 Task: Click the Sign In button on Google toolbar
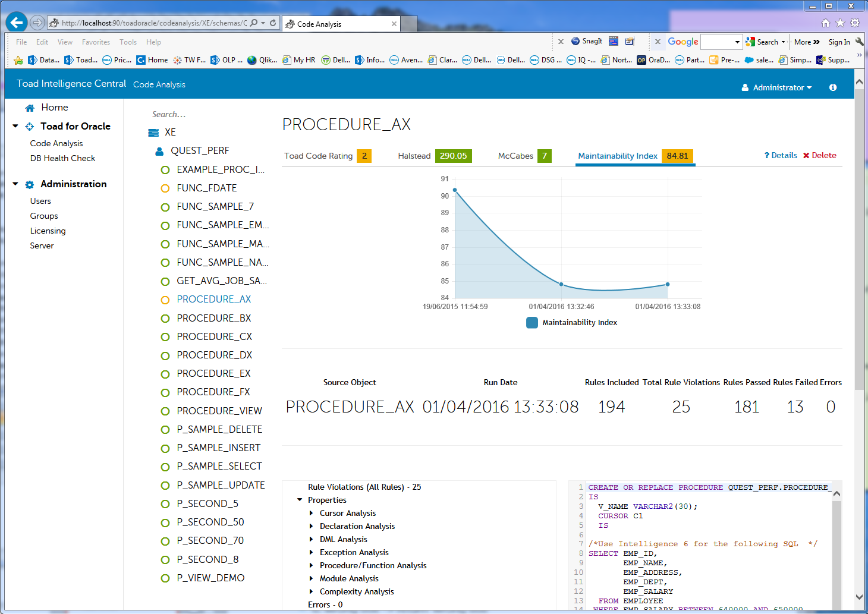pos(839,42)
